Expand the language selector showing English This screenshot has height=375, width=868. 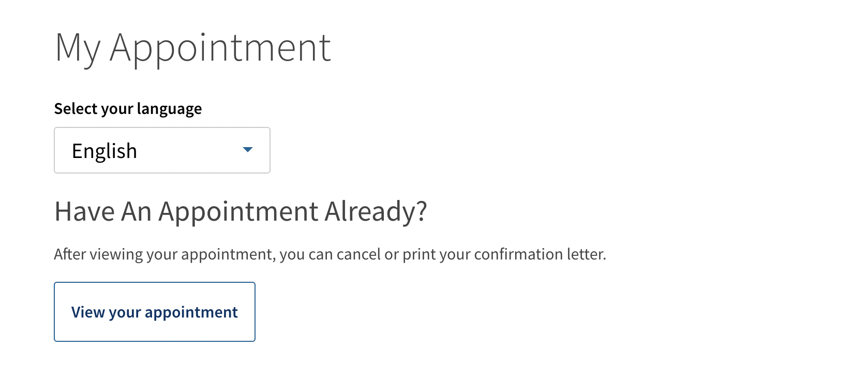162,150
